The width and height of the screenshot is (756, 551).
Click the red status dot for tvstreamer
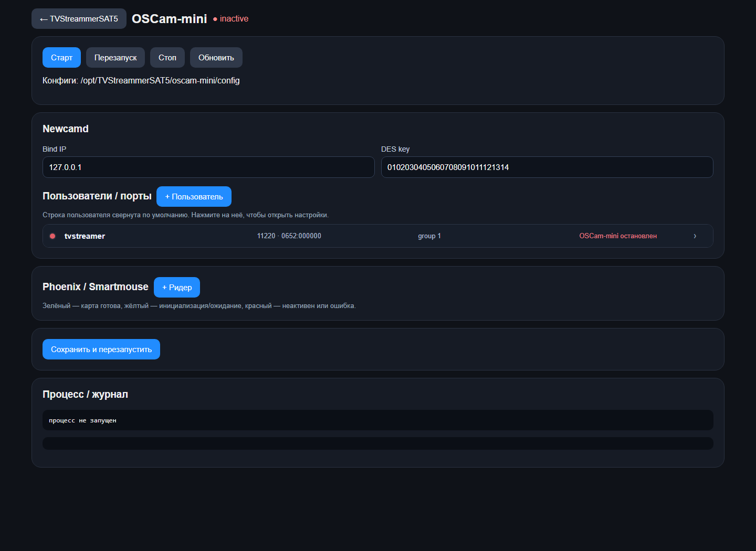coord(52,236)
